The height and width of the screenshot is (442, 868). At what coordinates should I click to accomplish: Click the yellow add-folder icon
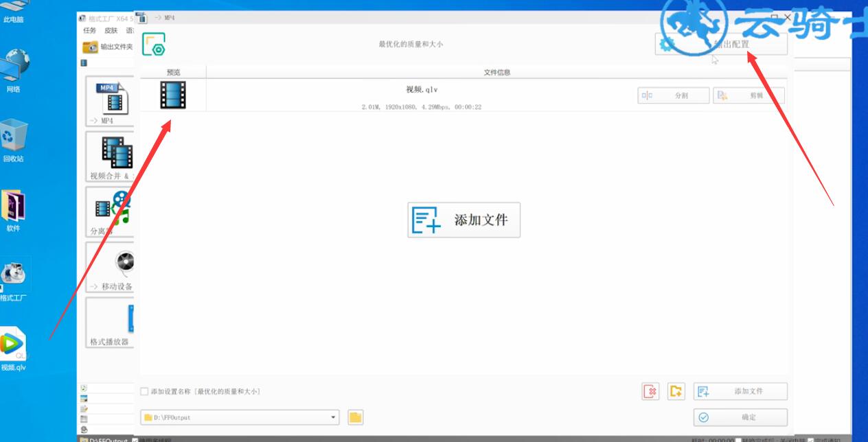(x=676, y=391)
